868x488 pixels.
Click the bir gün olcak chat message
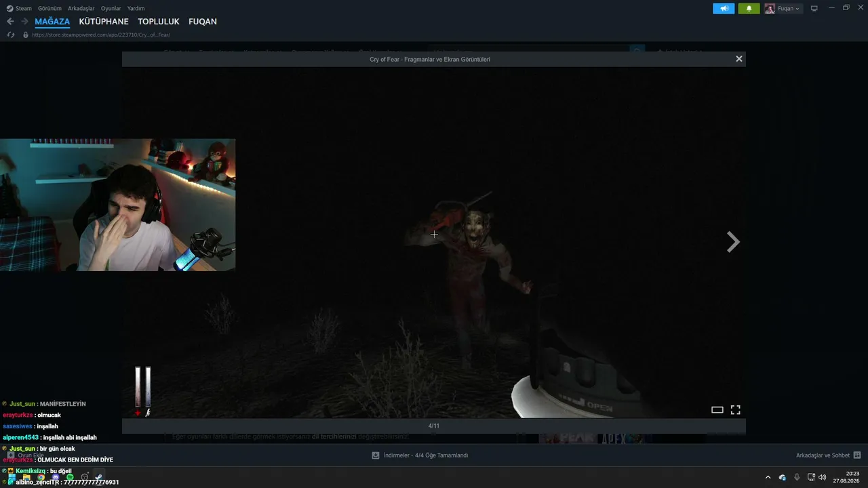point(57,449)
